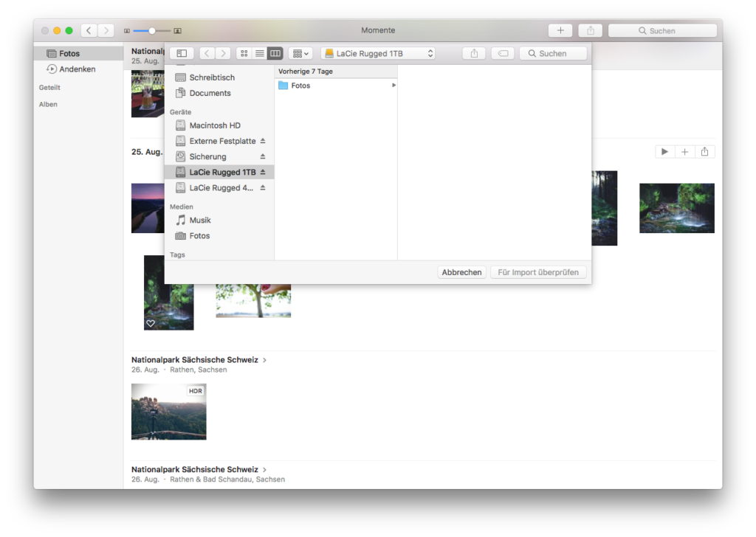Select Macintosh HD under Geräte
This screenshot has height=537, width=756.
tap(219, 125)
